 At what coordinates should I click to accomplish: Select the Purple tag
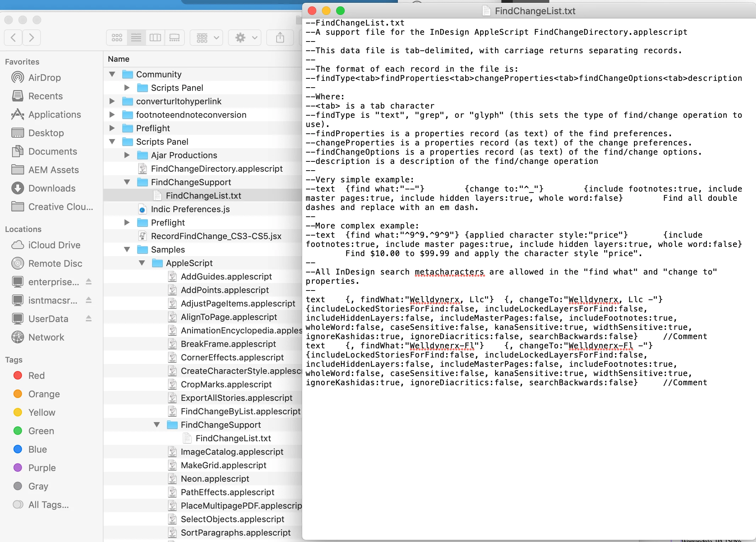(x=34, y=468)
